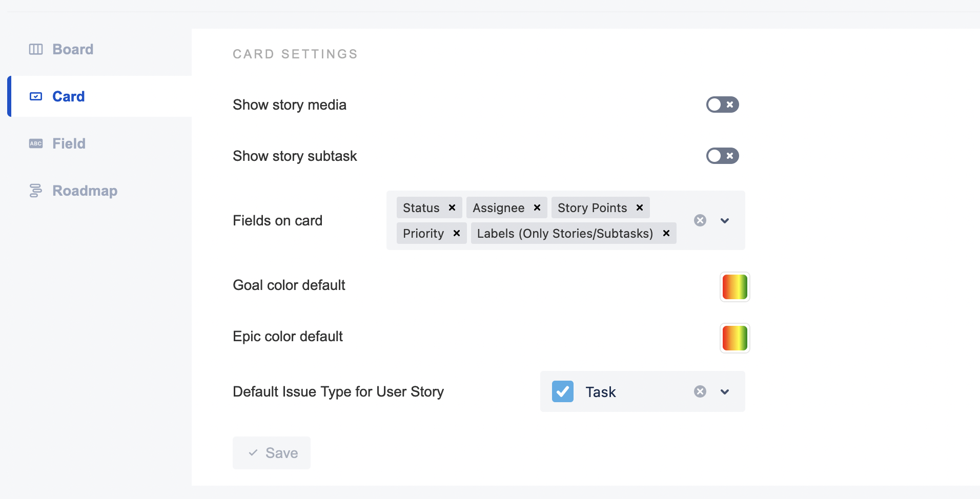Image resolution: width=980 pixels, height=499 pixels.
Task: Clear the default issue type selection
Action: pyautogui.click(x=700, y=391)
